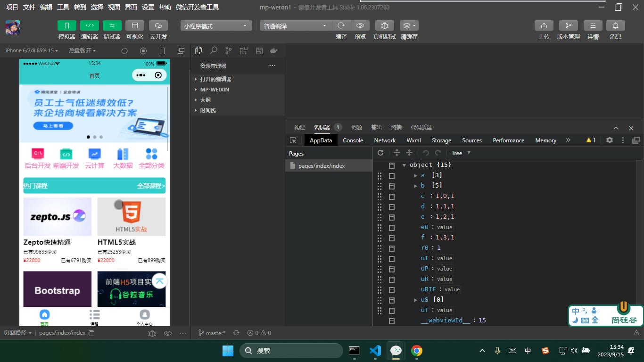The height and width of the screenshot is (362, 644).
Task: Open the 消息 notifications bell
Action: tap(616, 25)
